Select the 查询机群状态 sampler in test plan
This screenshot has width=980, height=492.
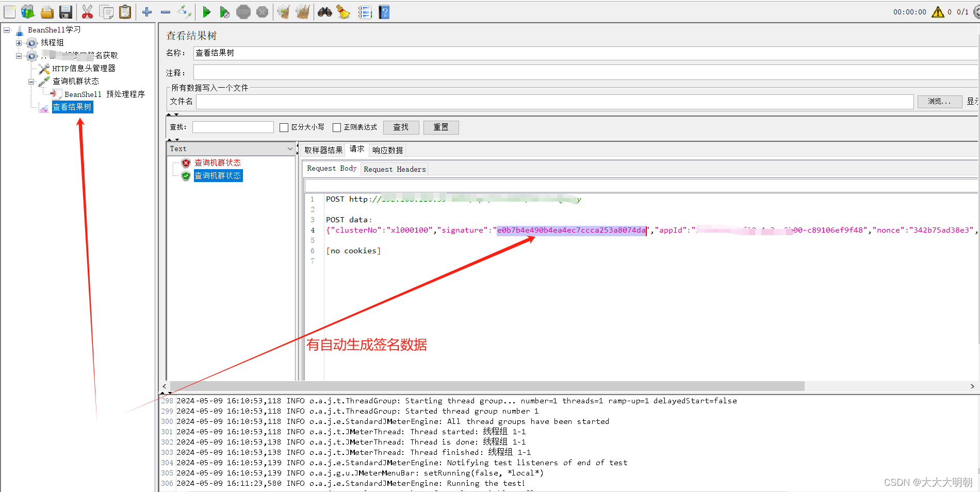click(76, 81)
